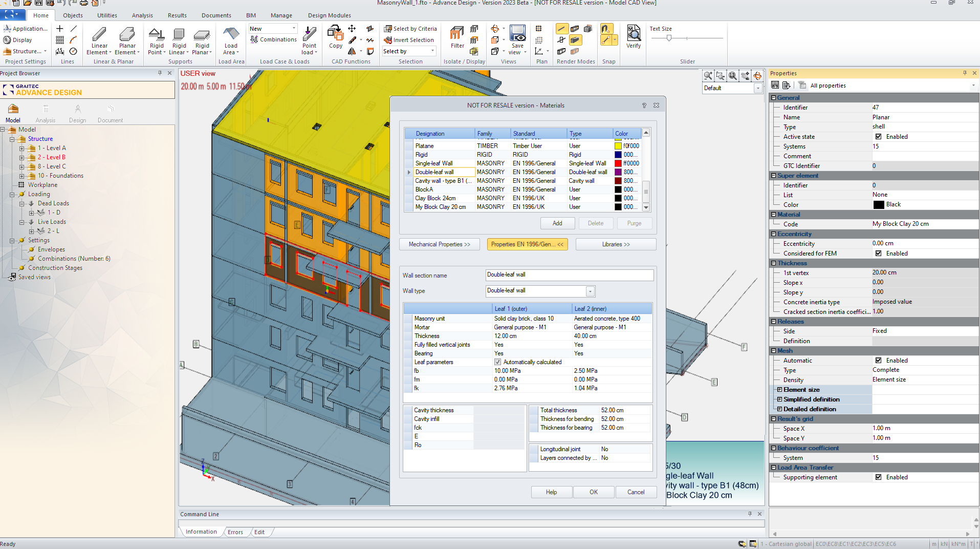Switch to Document mode in Project Browser
The height and width of the screenshot is (549, 980).
click(x=111, y=114)
